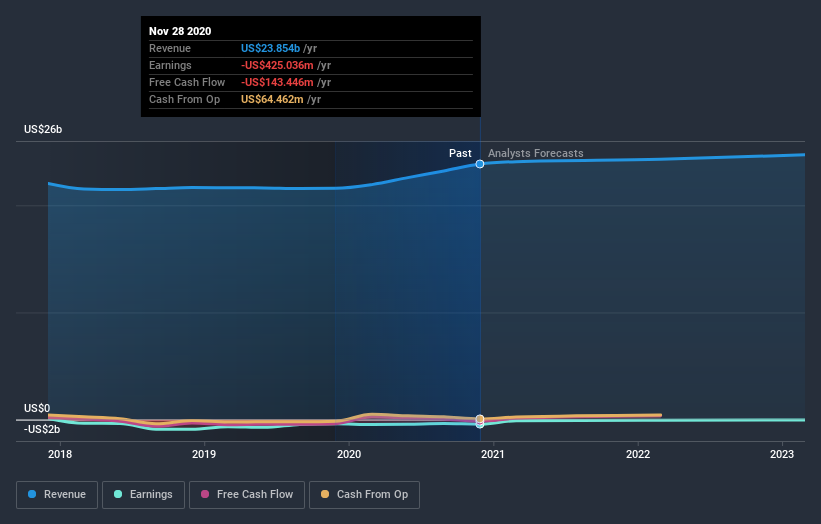The width and height of the screenshot is (821, 524).
Task: Click the 2021 x-axis label
Action: [493, 454]
